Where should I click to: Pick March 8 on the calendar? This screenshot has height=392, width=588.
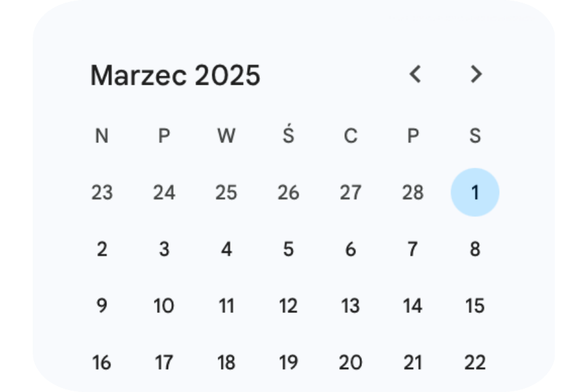tap(475, 249)
